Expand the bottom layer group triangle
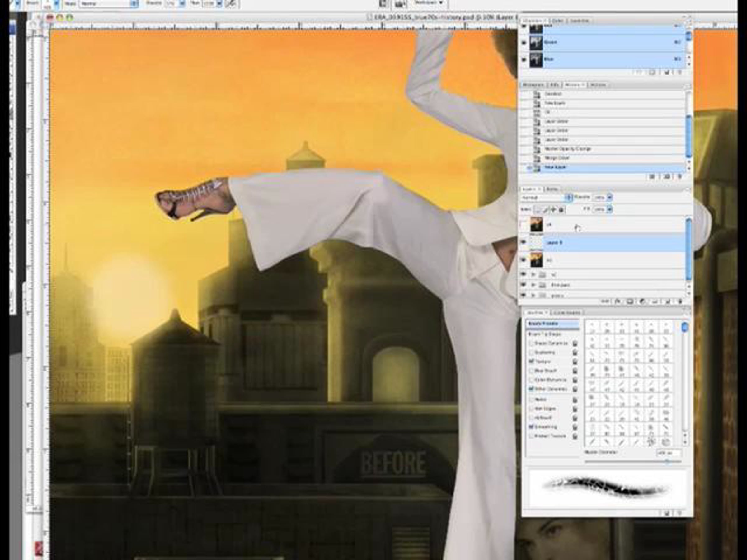 pyautogui.click(x=533, y=295)
